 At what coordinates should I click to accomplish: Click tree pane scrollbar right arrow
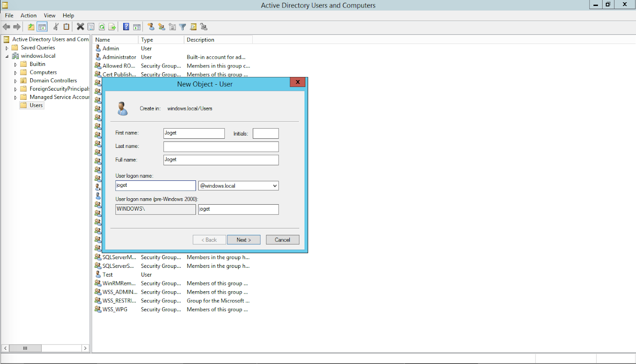[x=85, y=348]
